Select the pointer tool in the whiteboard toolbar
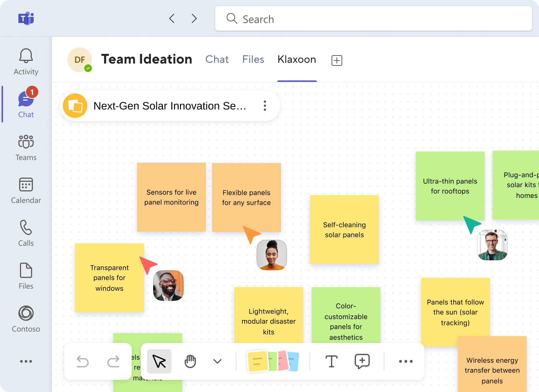This screenshot has height=392, width=539. [159, 361]
